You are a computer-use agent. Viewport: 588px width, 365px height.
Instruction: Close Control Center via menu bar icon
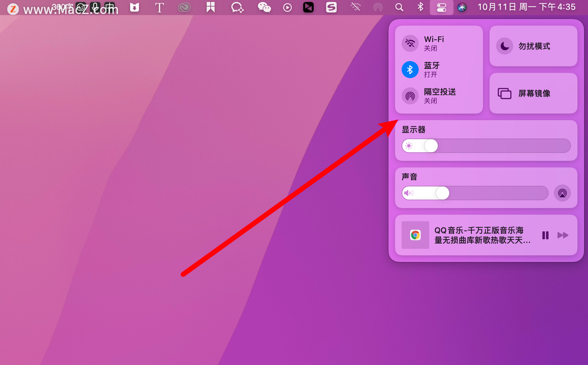click(442, 7)
